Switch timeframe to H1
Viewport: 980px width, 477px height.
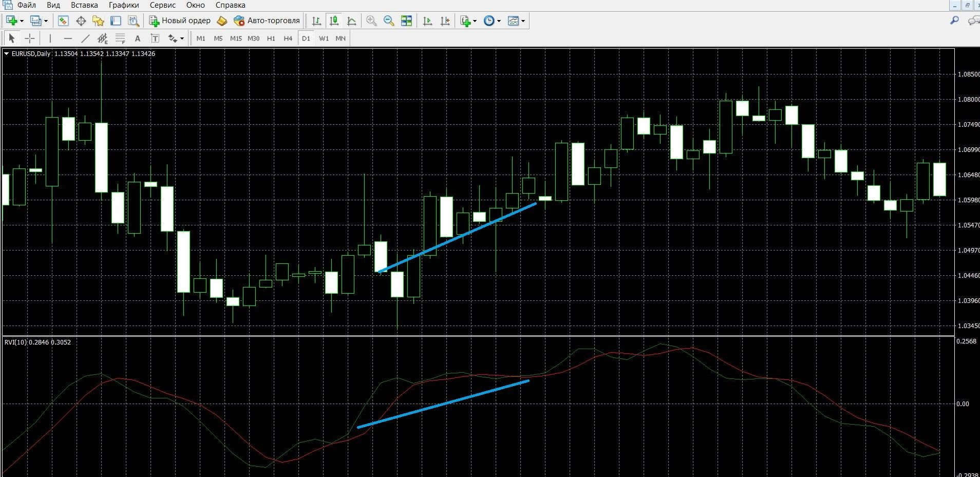271,39
